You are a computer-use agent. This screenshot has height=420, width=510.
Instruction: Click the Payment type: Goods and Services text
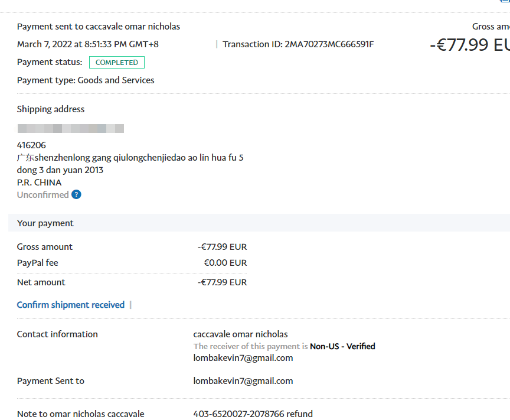pos(86,80)
